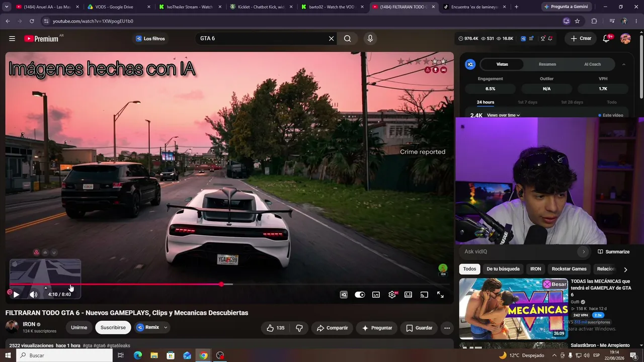This screenshot has height=362, width=644.
Task: Play the paused video
Action: 16,295
